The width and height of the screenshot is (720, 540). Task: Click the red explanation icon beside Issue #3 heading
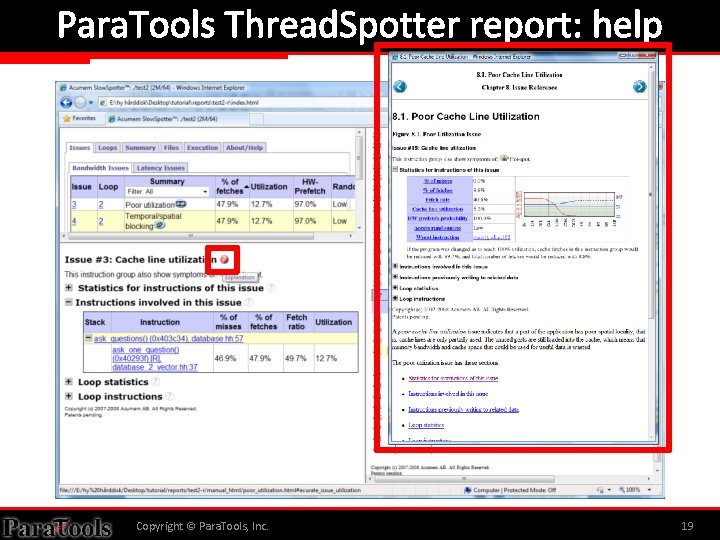pyautogui.click(x=224, y=259)
